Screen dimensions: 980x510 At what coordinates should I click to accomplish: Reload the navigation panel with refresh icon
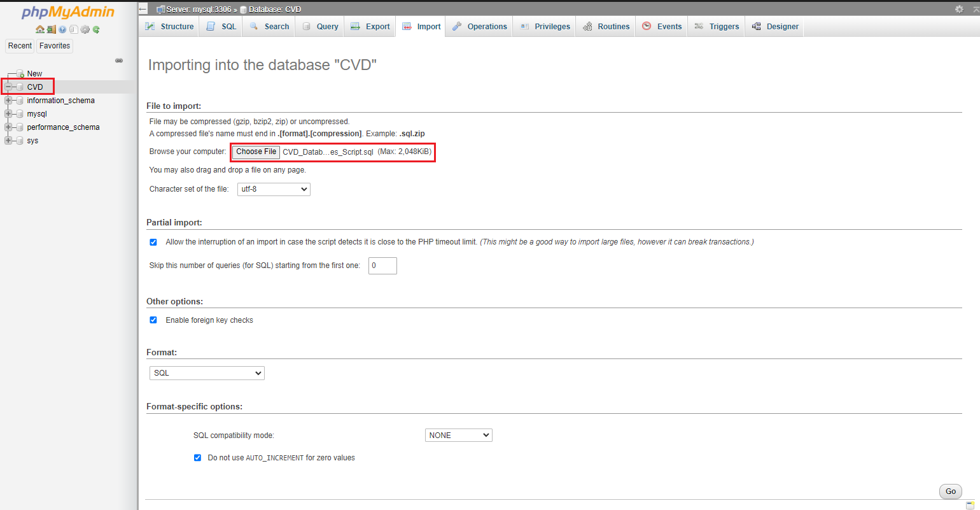(95, 29)
